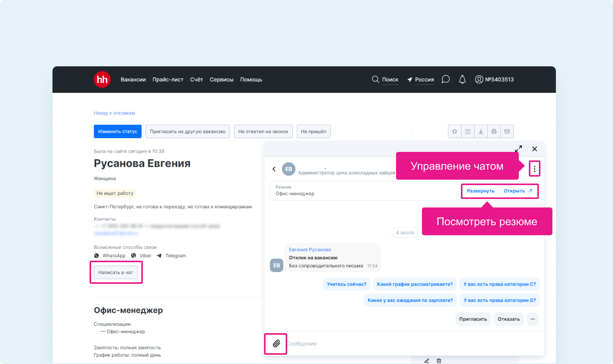The image size is (613, 364).
Task: Click the WhatsApp icon in contact methods
Action: 97,256
